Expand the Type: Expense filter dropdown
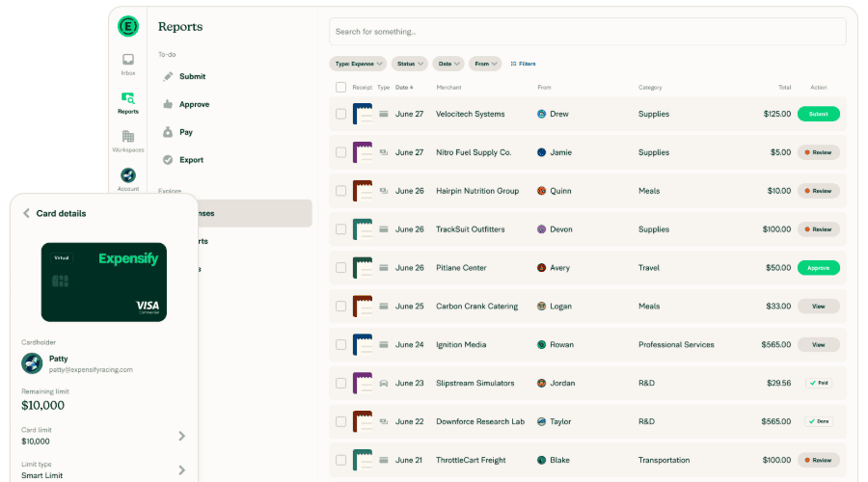Image resolution: width=868 pixels, height=482 pixels. (358, 64)
